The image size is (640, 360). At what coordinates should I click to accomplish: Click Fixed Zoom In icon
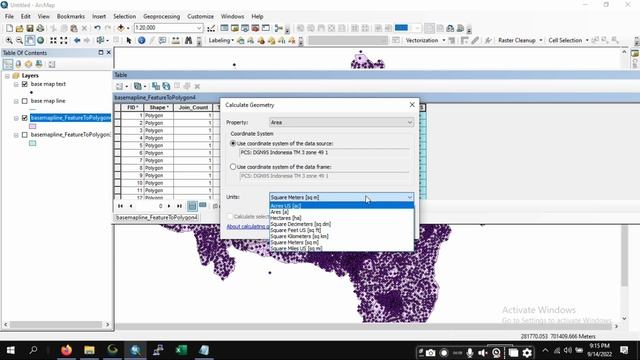point(53,40)
